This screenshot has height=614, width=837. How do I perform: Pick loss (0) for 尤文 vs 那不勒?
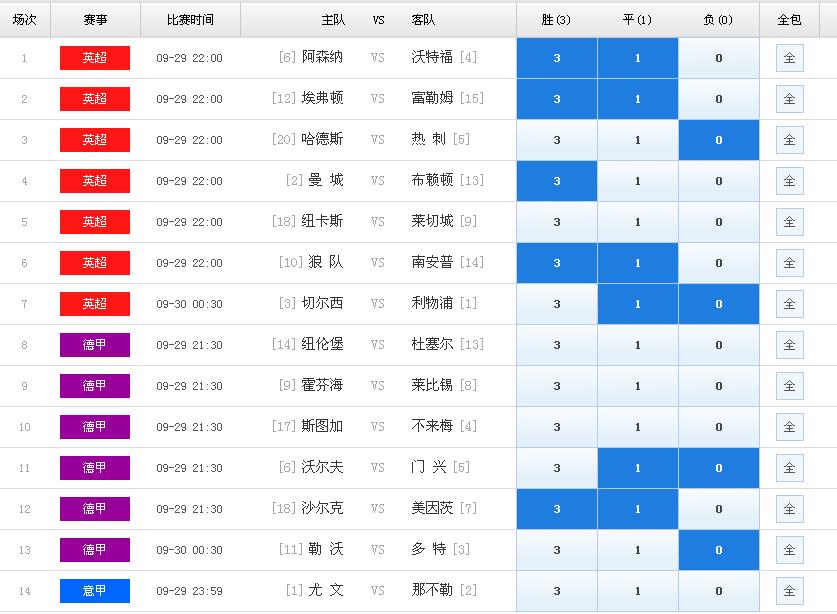point(718,591)
